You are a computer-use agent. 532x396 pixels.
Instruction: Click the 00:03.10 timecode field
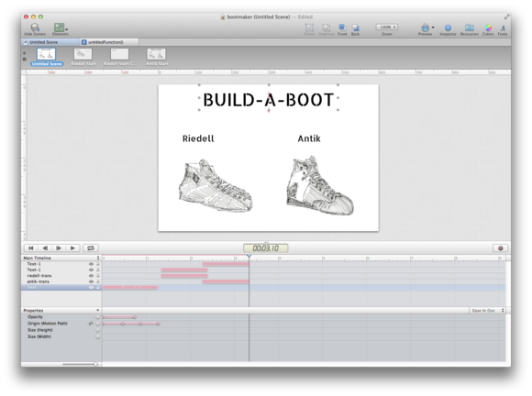click(x=266, y=248)
